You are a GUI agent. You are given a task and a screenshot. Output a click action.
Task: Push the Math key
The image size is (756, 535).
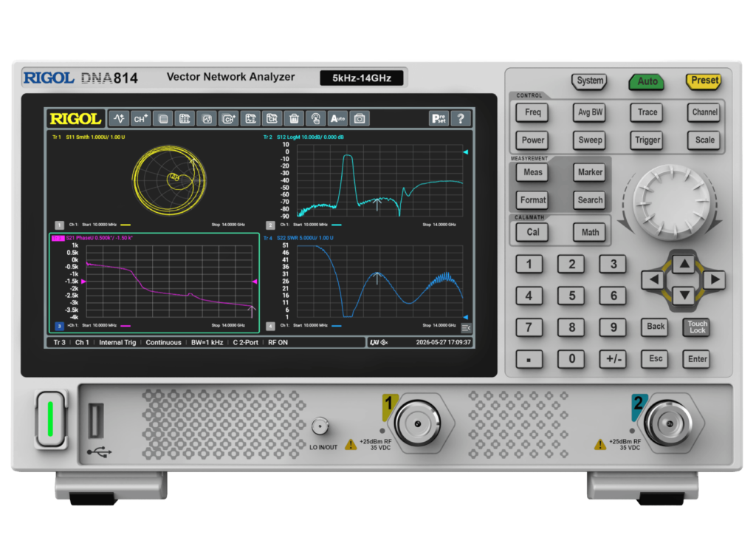tap(590, 232)
